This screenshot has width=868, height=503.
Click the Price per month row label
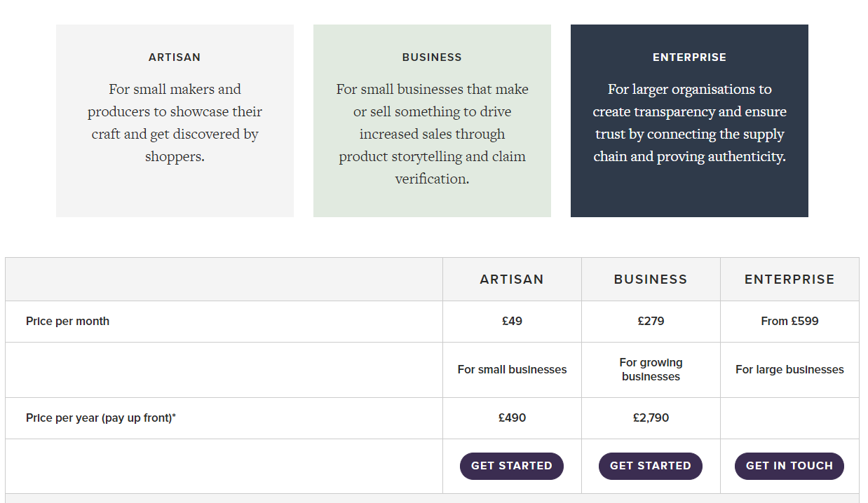click(67, 321)
